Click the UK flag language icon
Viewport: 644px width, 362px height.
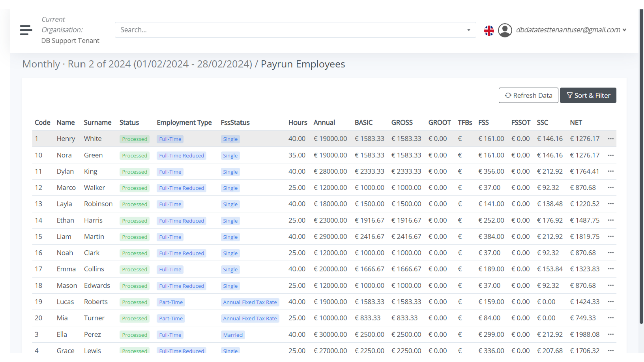(489, 30)
